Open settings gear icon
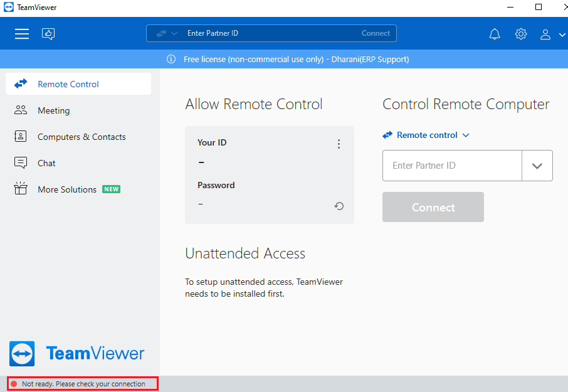Viewport: 568px width, 392px height. (x=521, y=34)
